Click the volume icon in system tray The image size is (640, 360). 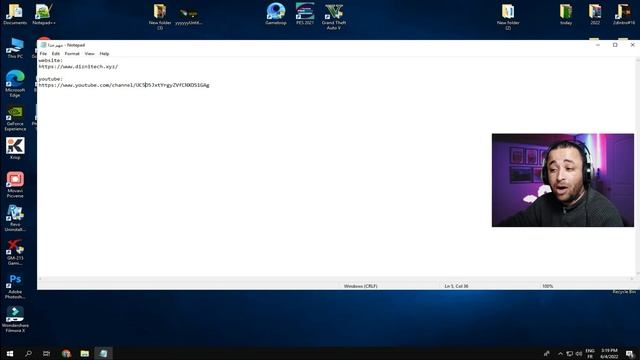point(579,353)
